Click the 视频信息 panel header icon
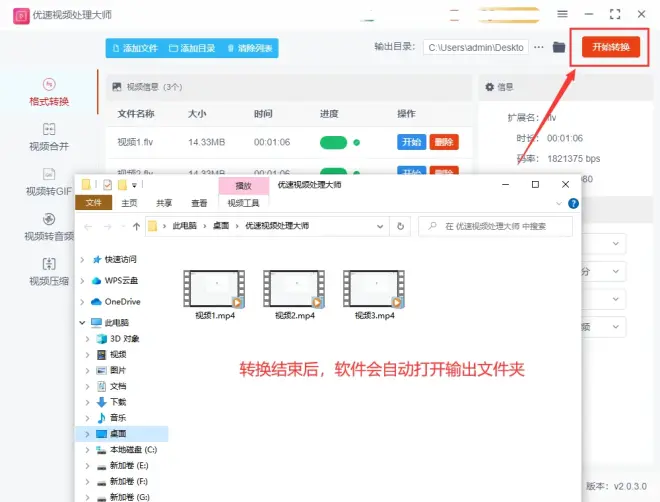Viewport: 660px width, 502px height. tap(117, 87)
